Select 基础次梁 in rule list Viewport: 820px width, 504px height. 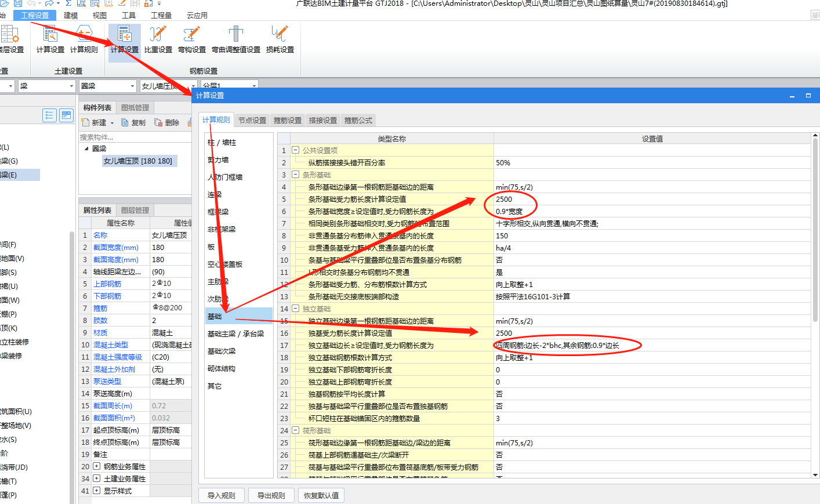pos(222,351)
